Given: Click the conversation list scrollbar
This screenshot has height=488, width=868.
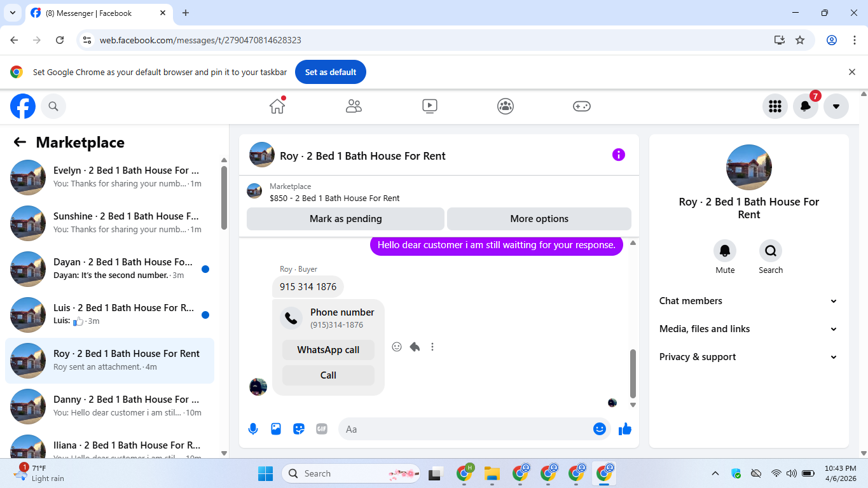Looking at the screenshot, I should (x=224, y=197).
